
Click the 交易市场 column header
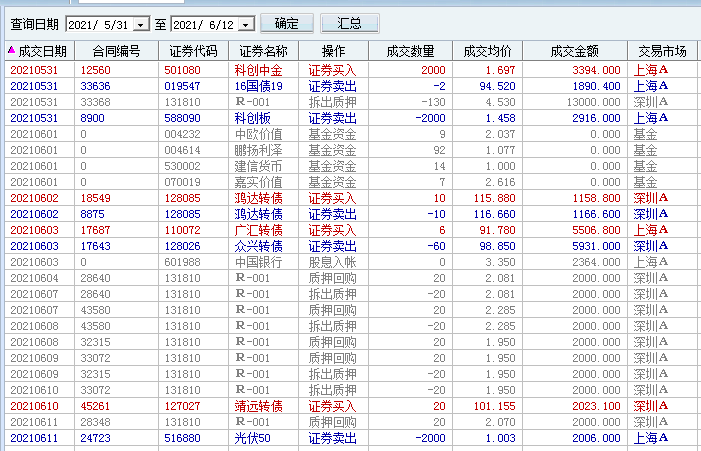click(662, 51)
